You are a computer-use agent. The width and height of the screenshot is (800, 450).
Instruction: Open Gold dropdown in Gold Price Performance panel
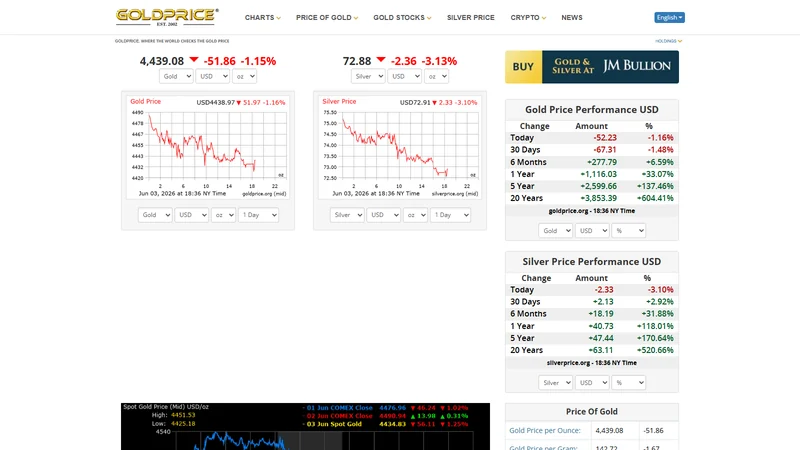[555, 231]
